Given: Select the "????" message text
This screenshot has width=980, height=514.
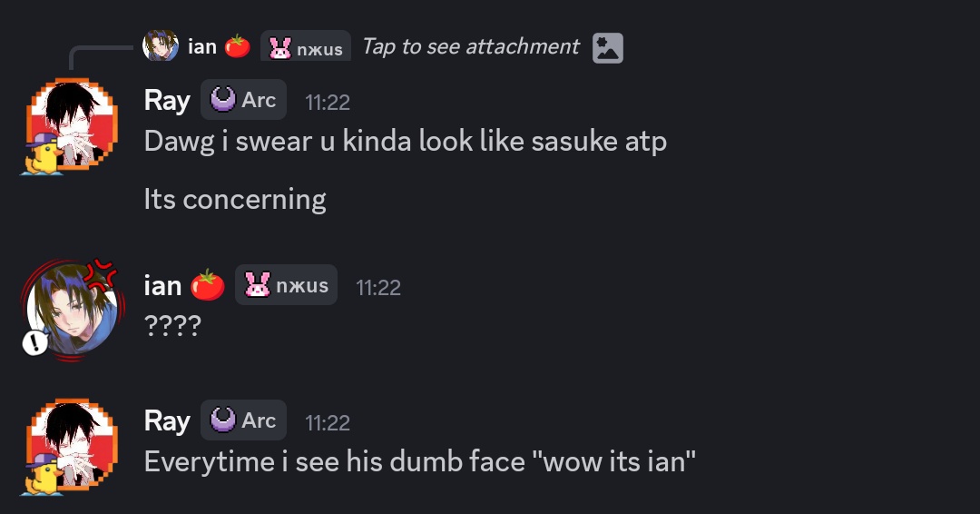Looking at the screenshot, I should coord(171,325).
